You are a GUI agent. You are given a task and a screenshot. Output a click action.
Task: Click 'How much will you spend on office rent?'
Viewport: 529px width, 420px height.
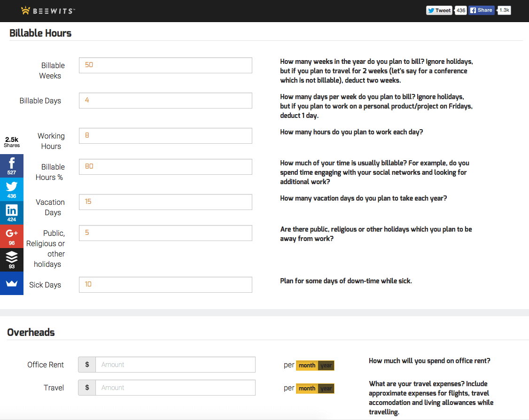coord(429,361)
